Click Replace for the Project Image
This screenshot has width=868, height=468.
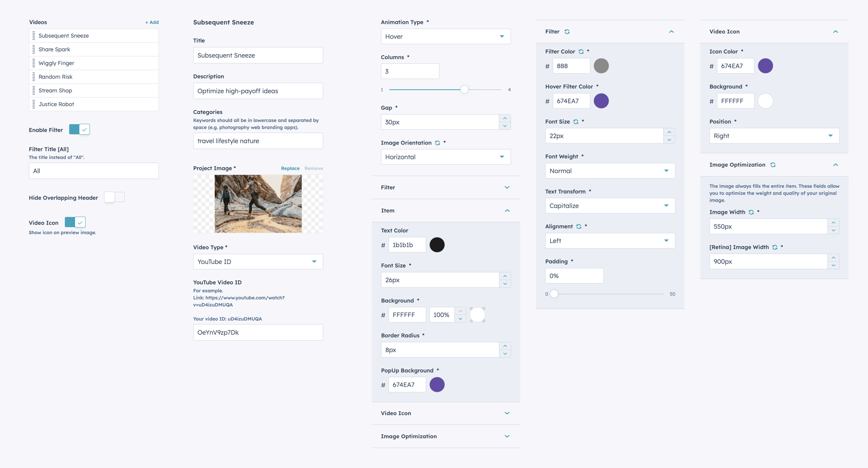tap(290, 168)
